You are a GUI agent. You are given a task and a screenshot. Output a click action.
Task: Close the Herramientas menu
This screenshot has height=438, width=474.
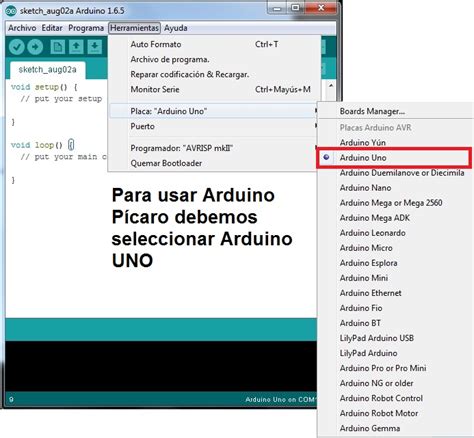(134, 28)
